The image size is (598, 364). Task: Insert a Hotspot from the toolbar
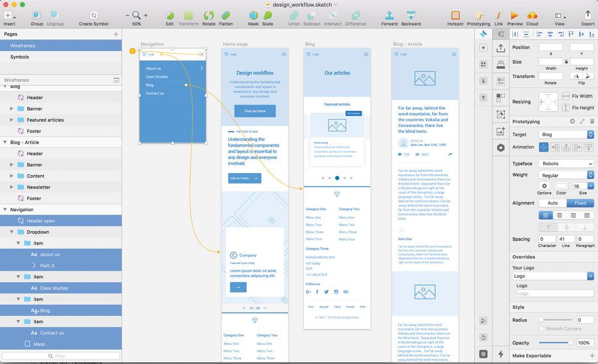click(x=454, y=17)
